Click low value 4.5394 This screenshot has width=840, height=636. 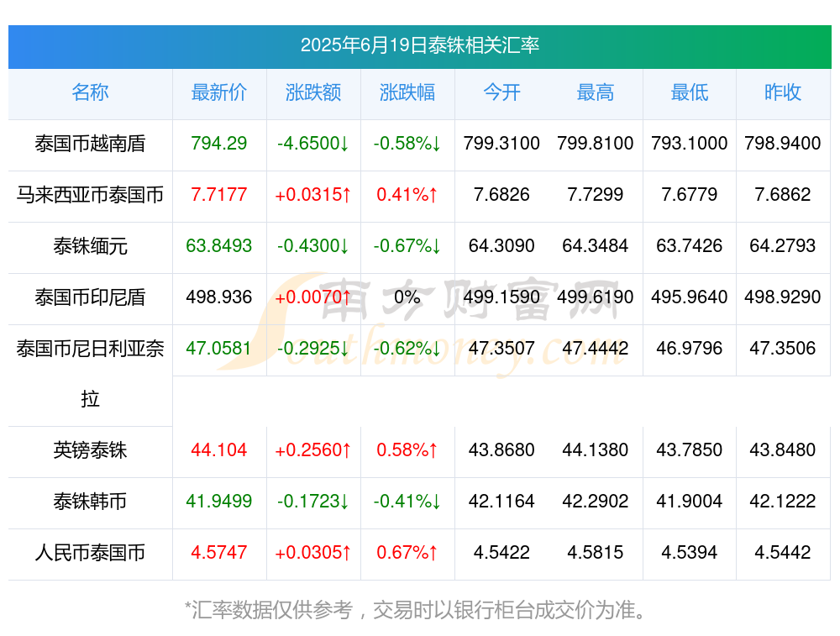(x=690, y=553)
